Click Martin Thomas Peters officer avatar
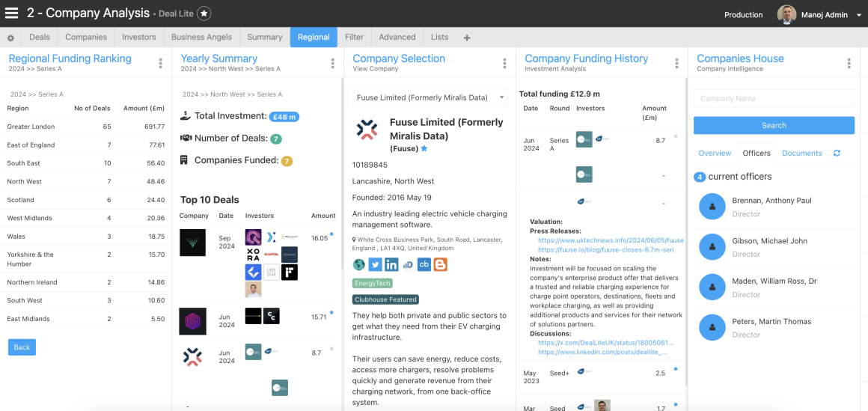The width and height of the screenshot is (868, 411). tap(712, 327)
